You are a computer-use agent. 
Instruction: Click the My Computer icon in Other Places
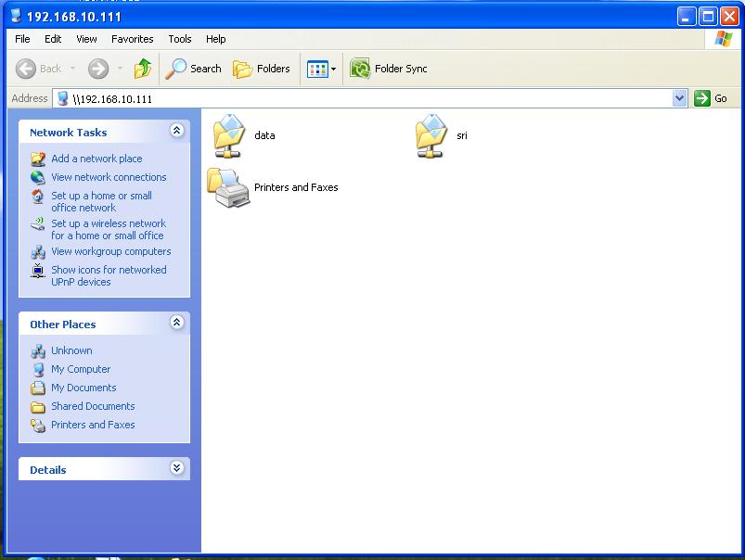[38, 370]
